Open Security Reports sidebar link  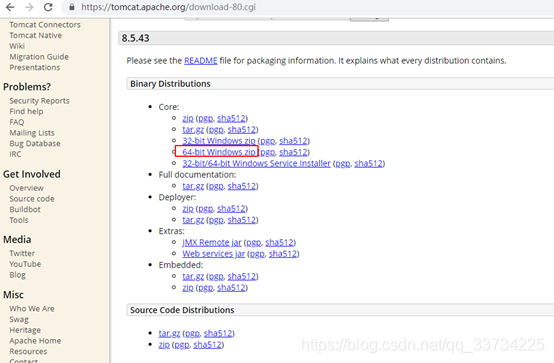pos(39,101)
